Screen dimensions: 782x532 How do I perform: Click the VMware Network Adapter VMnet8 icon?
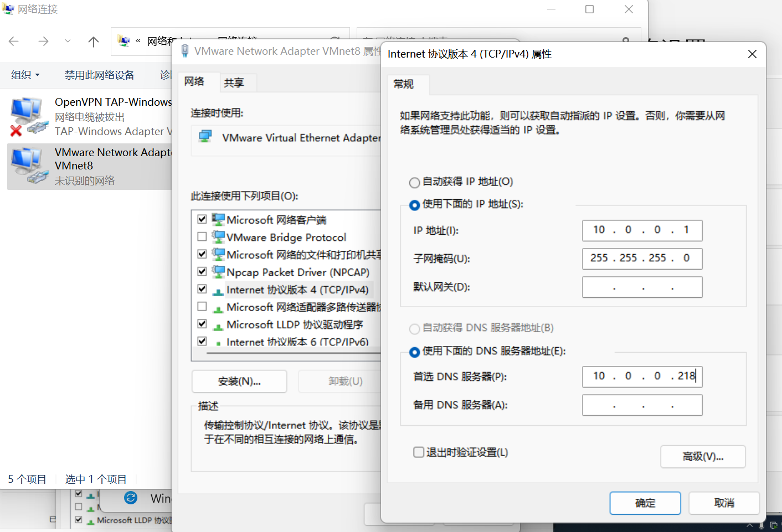coord(29,165)
